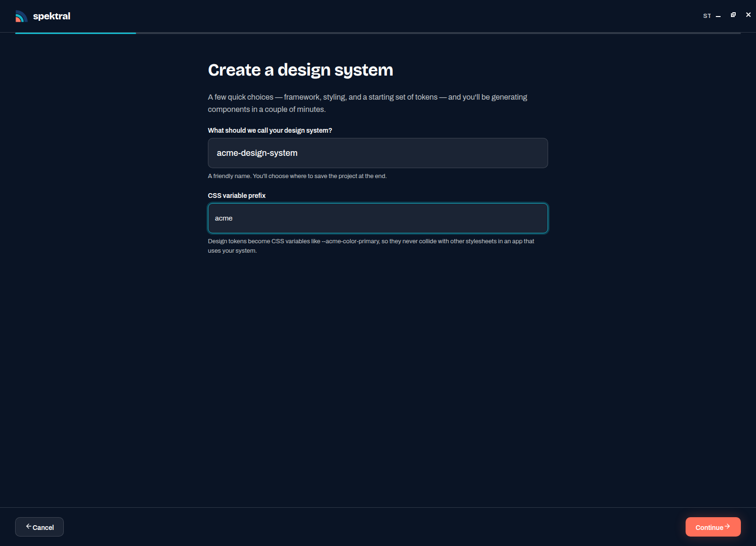Edit the design system name field

pos(378,153)
